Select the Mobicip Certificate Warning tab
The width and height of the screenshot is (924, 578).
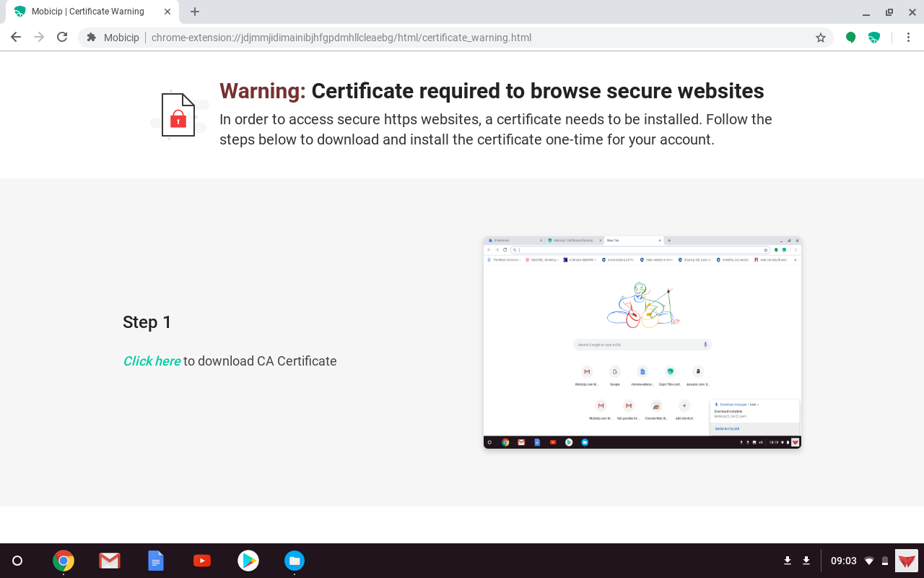pos(92,12)
